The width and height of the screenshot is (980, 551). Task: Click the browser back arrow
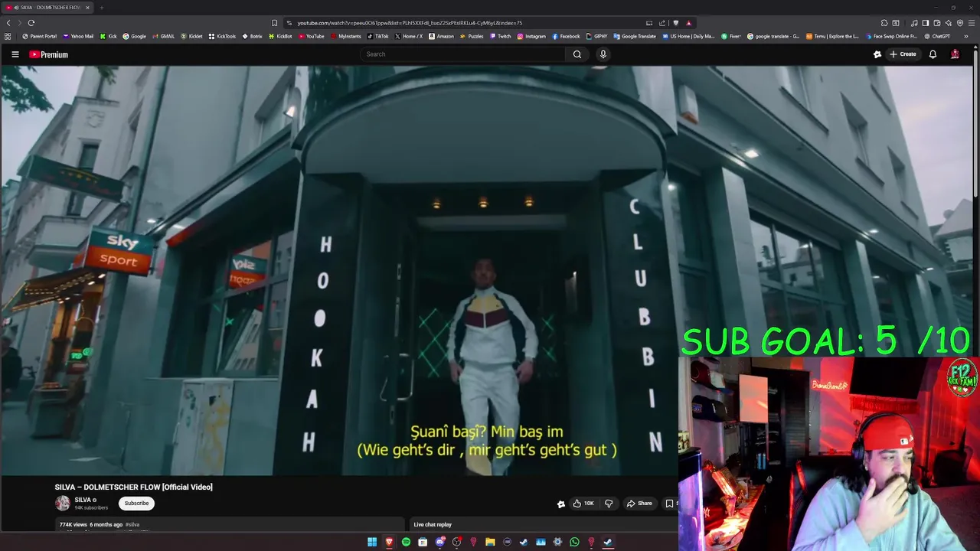point(8,23)
